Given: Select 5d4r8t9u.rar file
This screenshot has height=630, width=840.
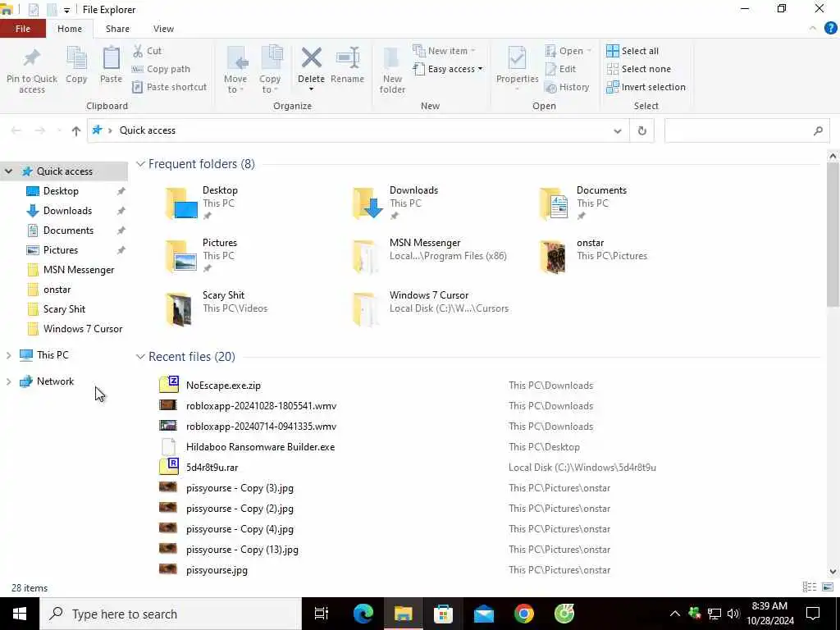Looking at the screenshot, I should coord(212,468).
